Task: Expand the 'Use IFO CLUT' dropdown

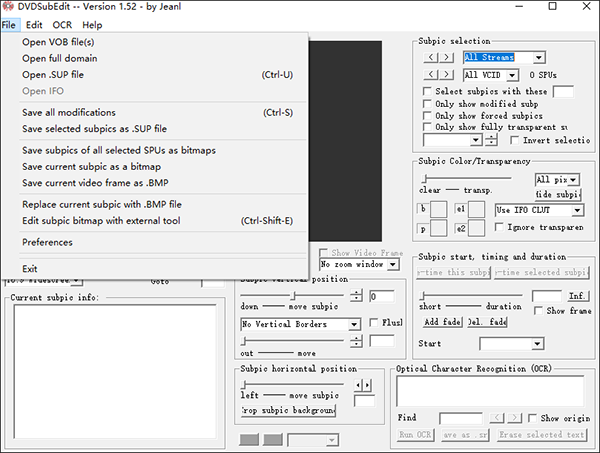Action: tap(577, 210)
